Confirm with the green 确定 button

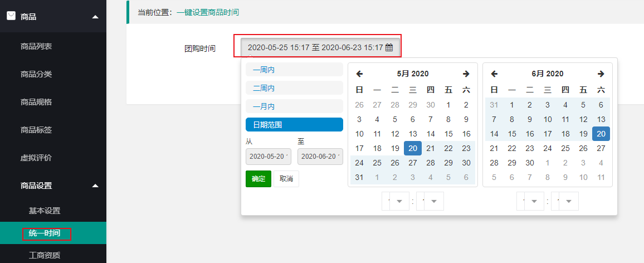click(258, 179)
